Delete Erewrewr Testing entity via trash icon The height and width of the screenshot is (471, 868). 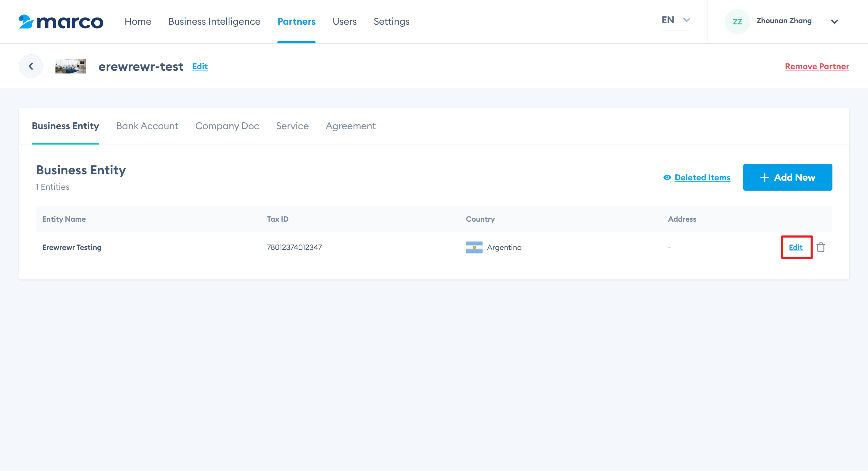pyautogui.click(x=821, y=247)
